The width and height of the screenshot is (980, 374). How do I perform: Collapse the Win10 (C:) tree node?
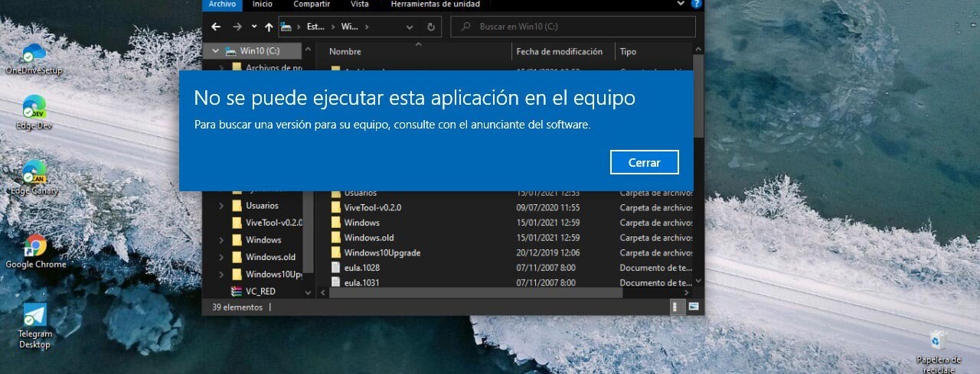215,51
